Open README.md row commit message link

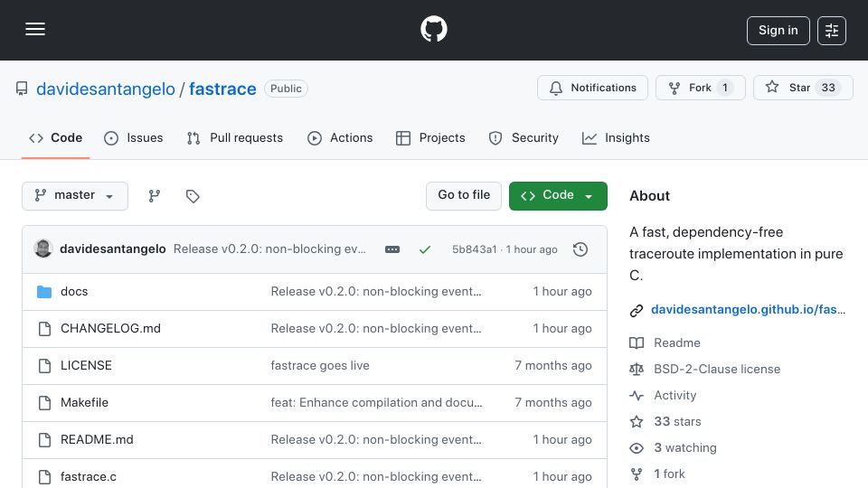[376, 440]
